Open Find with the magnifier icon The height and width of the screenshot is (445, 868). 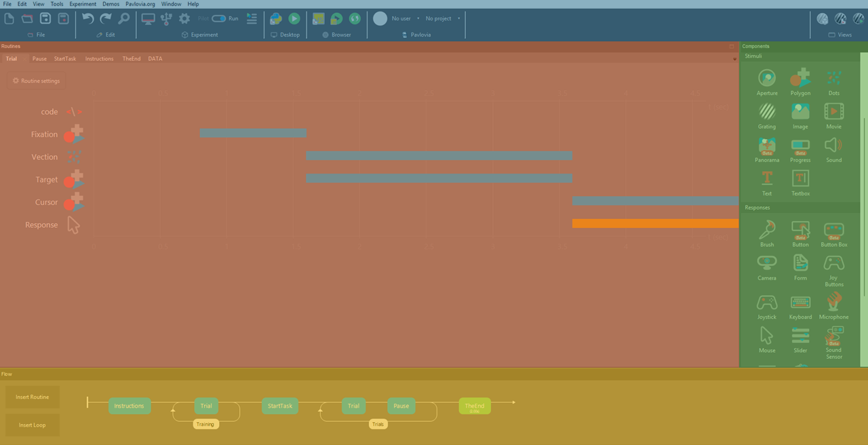pos(124,19)
